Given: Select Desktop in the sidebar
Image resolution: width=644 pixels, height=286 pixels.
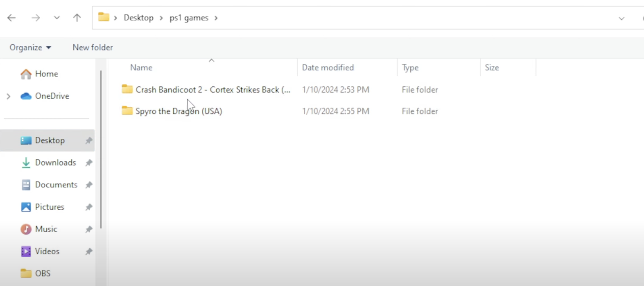Looking at the screenshot, I should 47,140.
